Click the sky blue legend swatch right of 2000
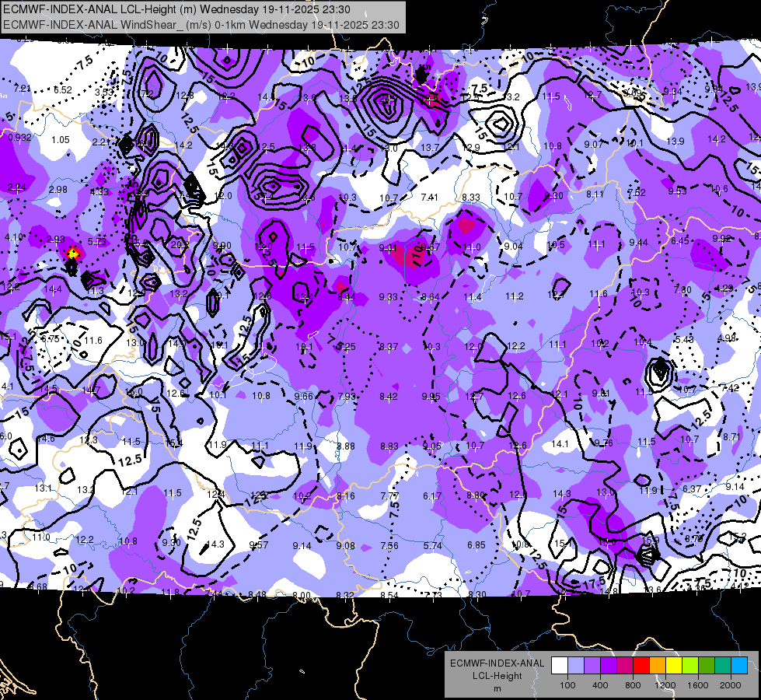The image size is (761, 700). click(x=739, y=666)
